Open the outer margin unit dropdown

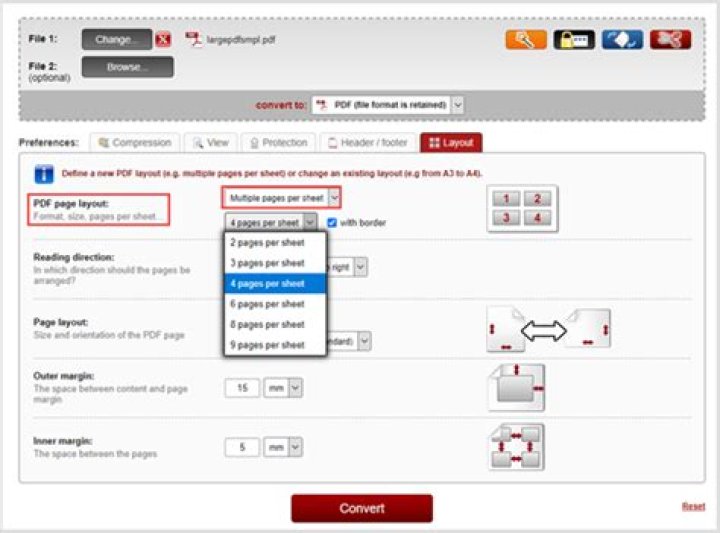(283, 388)
